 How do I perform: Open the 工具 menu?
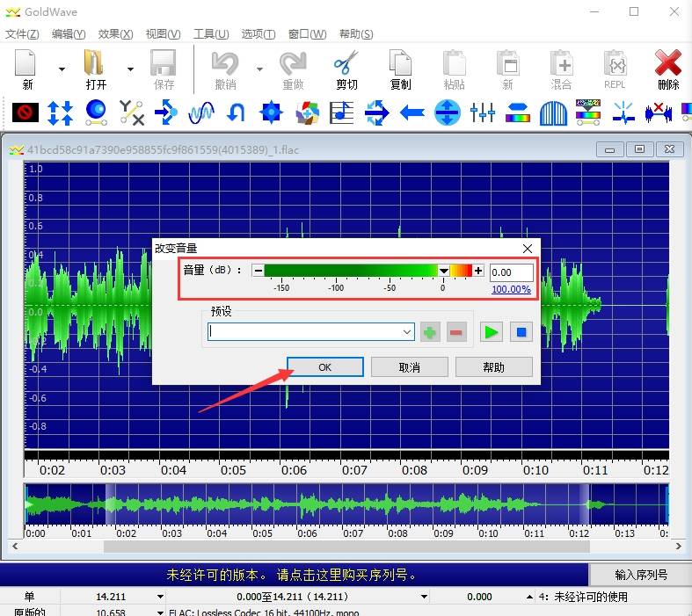pos(211,34)
